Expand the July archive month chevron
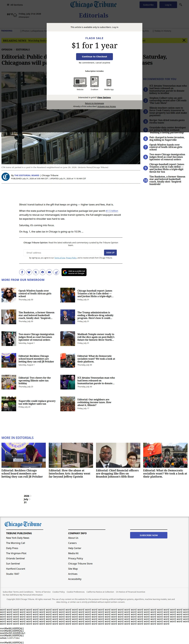This screenshot has height=644, width=189. coord(30,499)
